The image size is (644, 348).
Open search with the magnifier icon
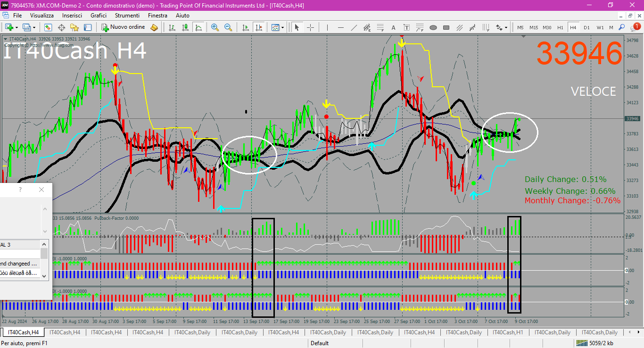(x=622, y=27)
